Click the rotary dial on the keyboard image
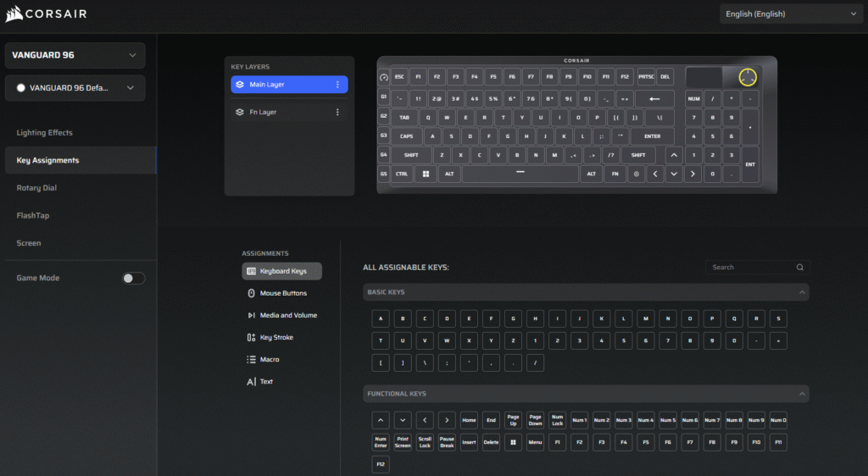 747,77
